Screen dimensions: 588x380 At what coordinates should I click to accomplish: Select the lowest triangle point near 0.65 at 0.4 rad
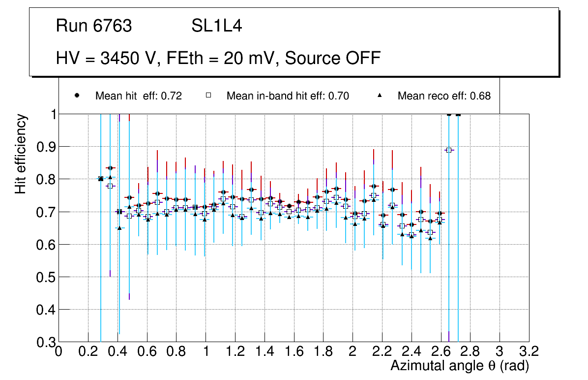pyautogui.click(x=119, y=228)
